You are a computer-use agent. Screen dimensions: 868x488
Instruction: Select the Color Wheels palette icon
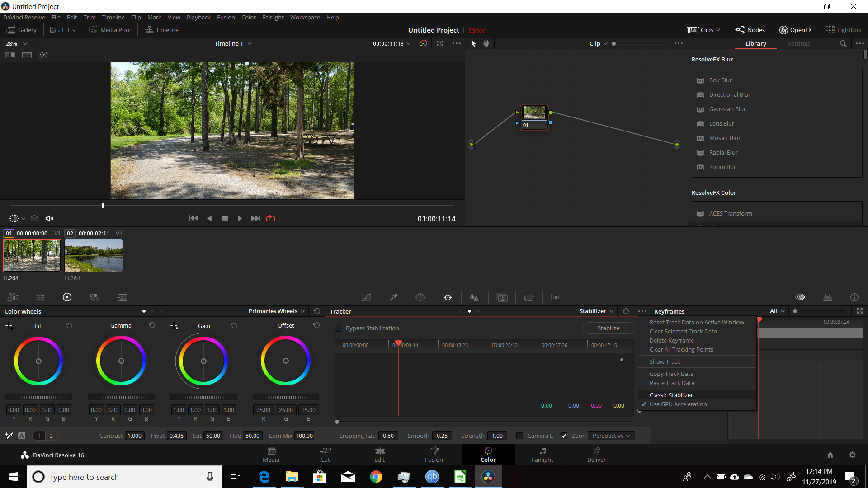[x=67, y=297]
